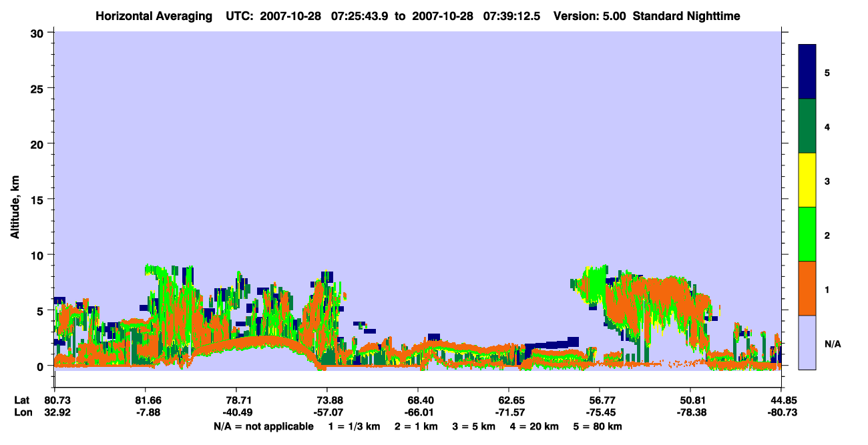Screen dimensions: 868x445
Task: Click longitude value -78.38
Action: point(690,412)
